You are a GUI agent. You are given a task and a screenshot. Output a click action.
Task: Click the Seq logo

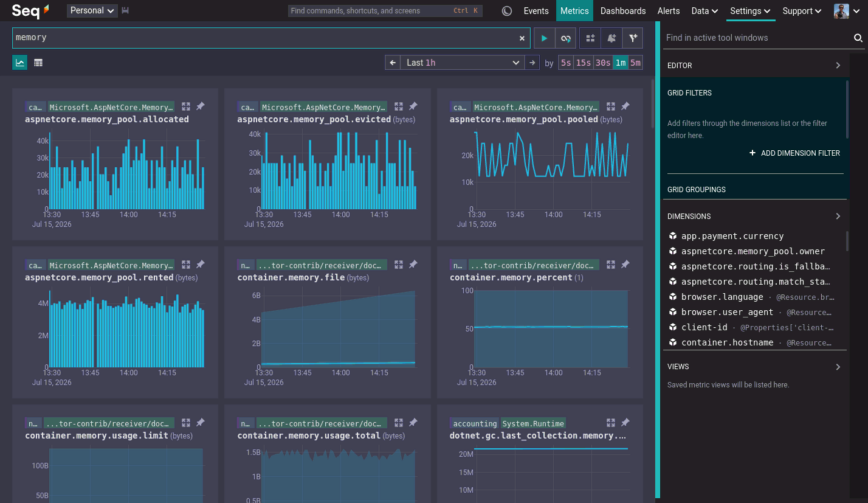(30, 10)
